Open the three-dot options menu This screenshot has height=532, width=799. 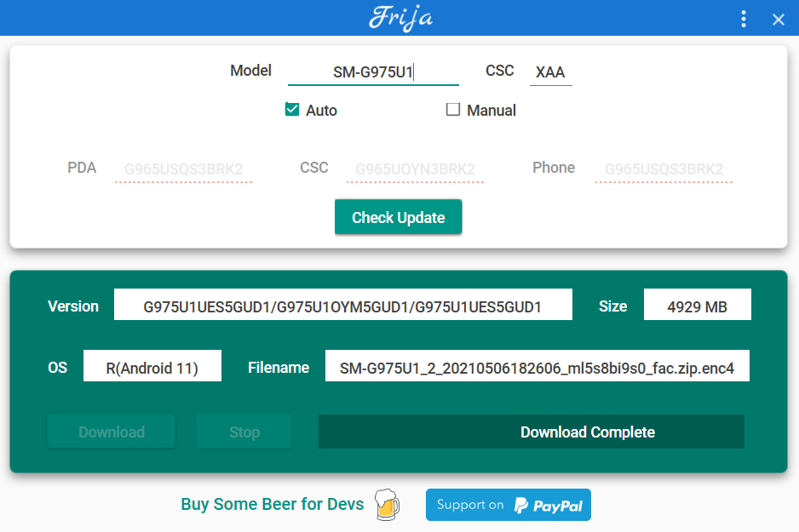click(744, 19)
